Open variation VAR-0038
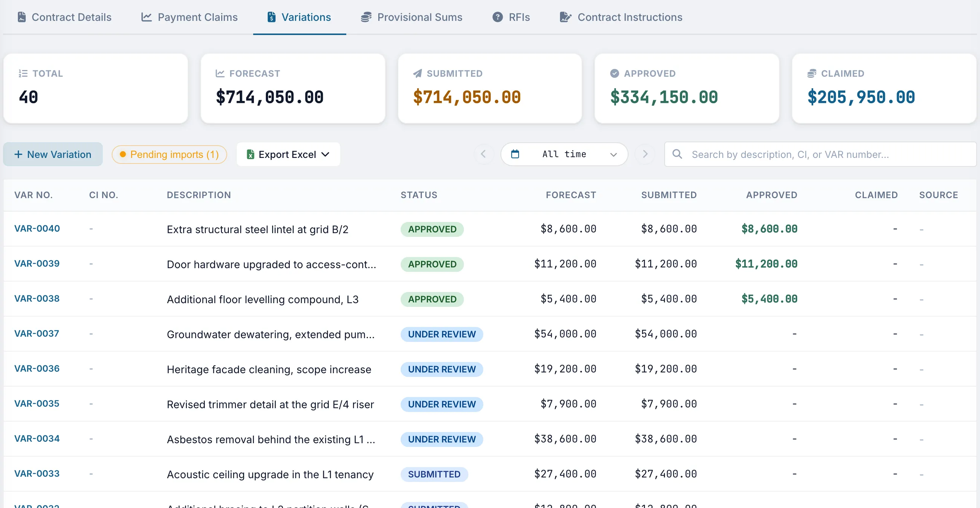The width and height of the screenshot is (980, 508). click(x=37, y=298)
